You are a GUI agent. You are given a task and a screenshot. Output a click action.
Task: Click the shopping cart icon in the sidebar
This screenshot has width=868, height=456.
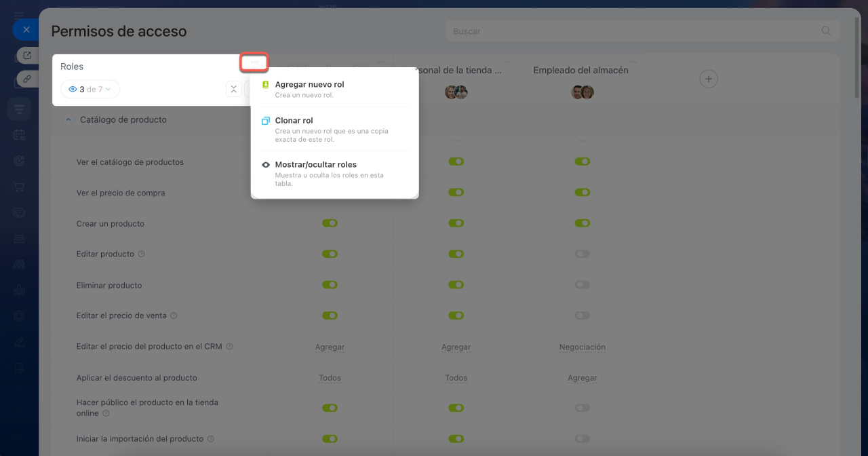click(x=19, y=186)
